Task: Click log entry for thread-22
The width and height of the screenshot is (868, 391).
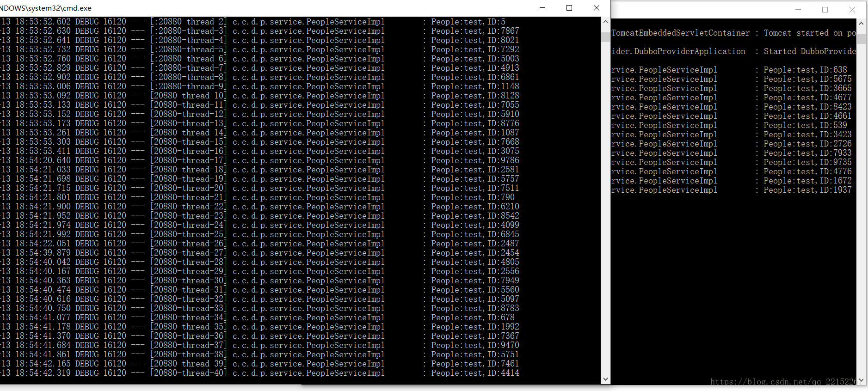Action: click(259, 207)
